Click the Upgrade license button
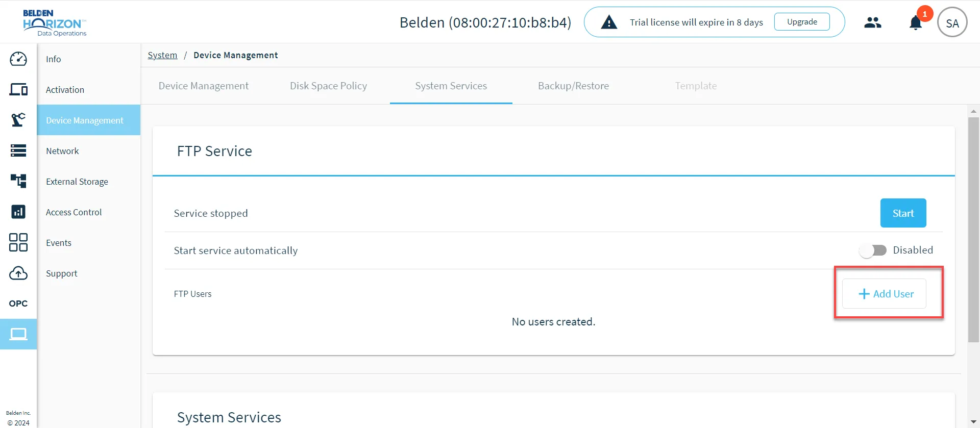Image resolution: width=980 pixels, height=428 pixels. pyautogui.click(x=802, y=22)
